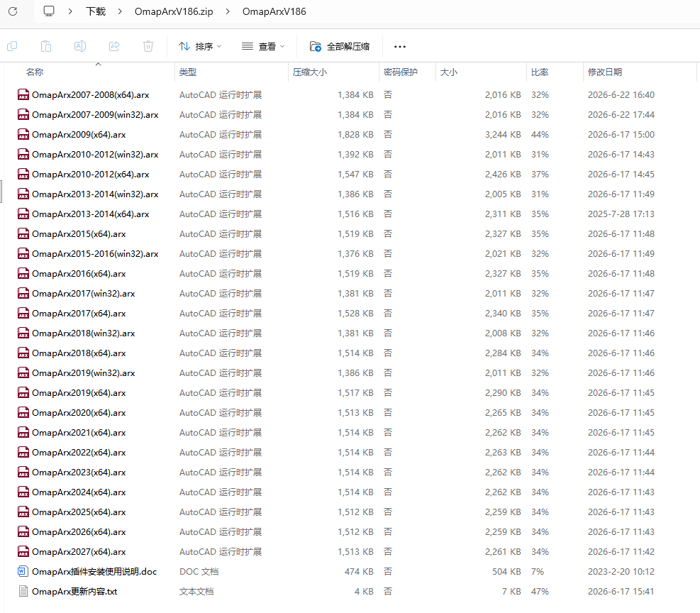
Task: Click arx icon of OmapArx2017(x64).arx
Action: 23,314
